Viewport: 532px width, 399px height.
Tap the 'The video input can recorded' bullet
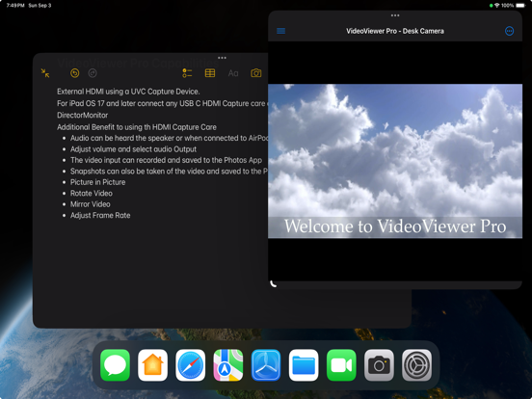166,160
